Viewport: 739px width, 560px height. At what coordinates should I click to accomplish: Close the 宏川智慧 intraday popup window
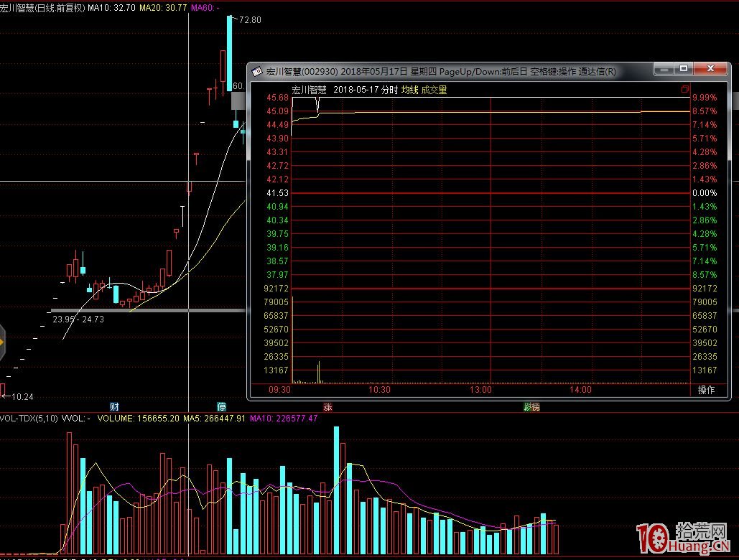(x=711, y=69)
